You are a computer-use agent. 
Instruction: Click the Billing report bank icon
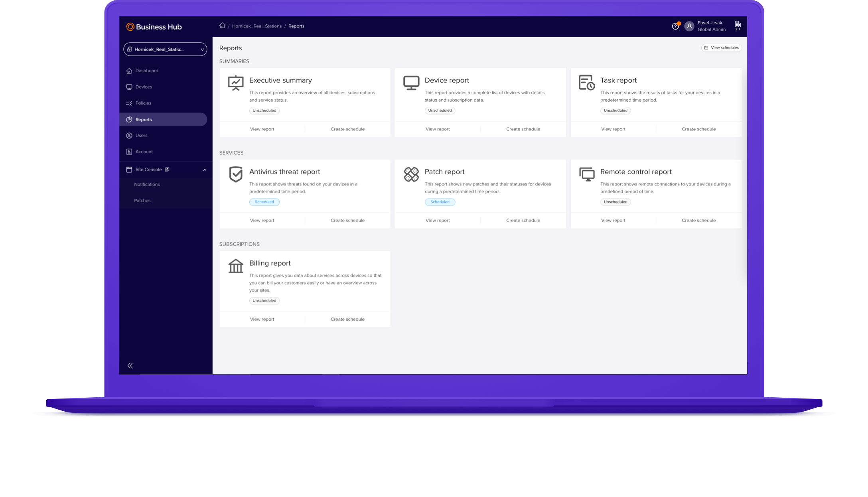point(236,266)
